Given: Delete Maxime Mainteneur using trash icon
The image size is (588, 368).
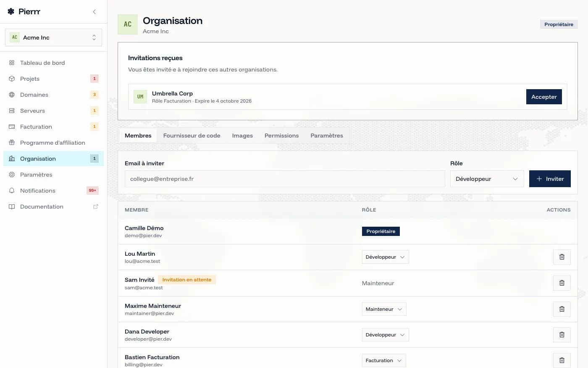Looking at the screenshot, I should (562, 309).
